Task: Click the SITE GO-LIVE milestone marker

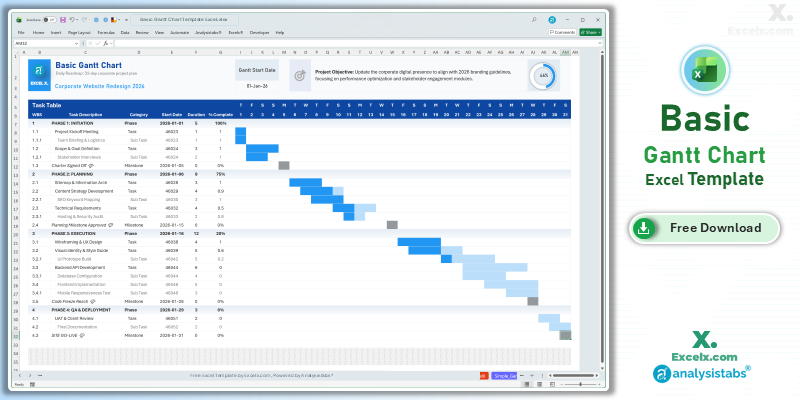Action: [x=565, y=335]
